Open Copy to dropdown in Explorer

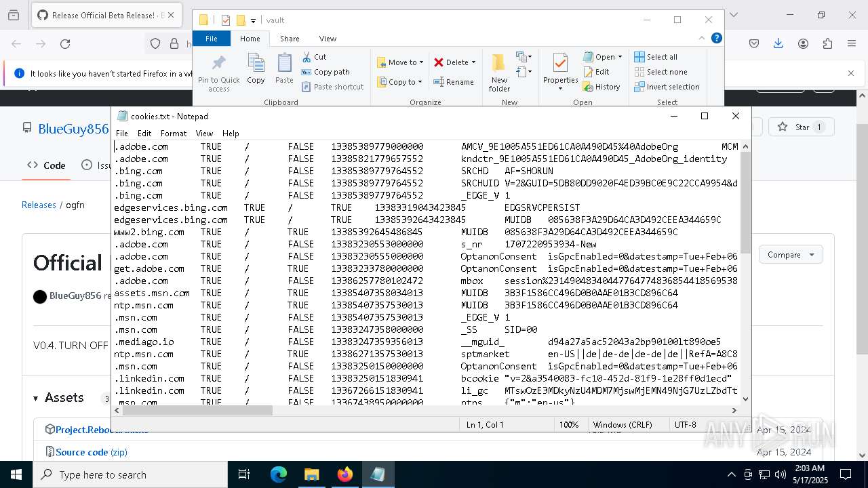point(400,82)
